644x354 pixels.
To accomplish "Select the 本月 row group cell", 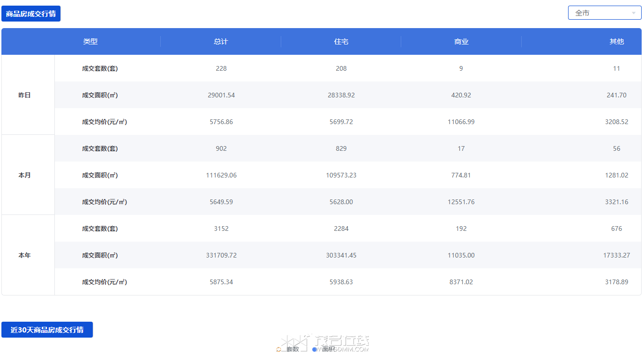I will (x=24, y=175).
